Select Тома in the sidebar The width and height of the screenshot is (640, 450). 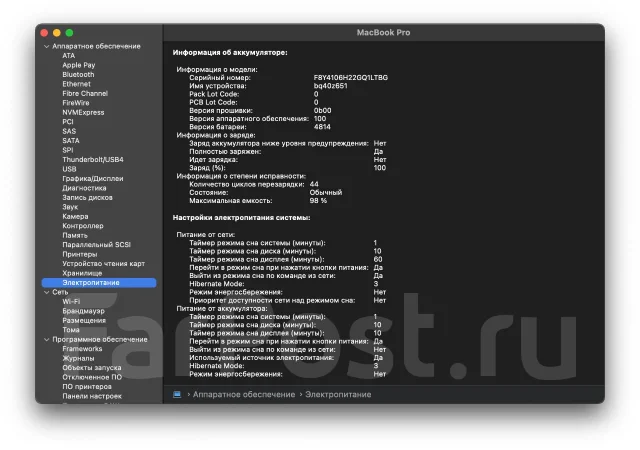71,330
